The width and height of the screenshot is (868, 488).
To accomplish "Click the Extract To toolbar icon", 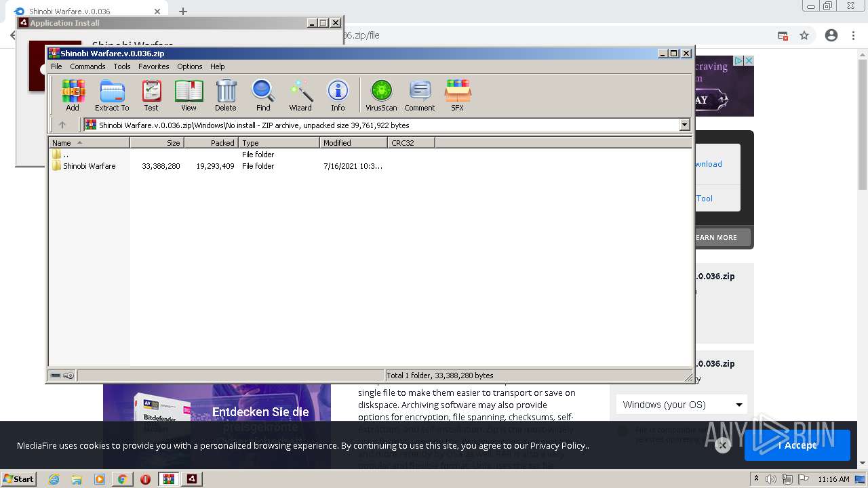I will click(x=112, y=95).
